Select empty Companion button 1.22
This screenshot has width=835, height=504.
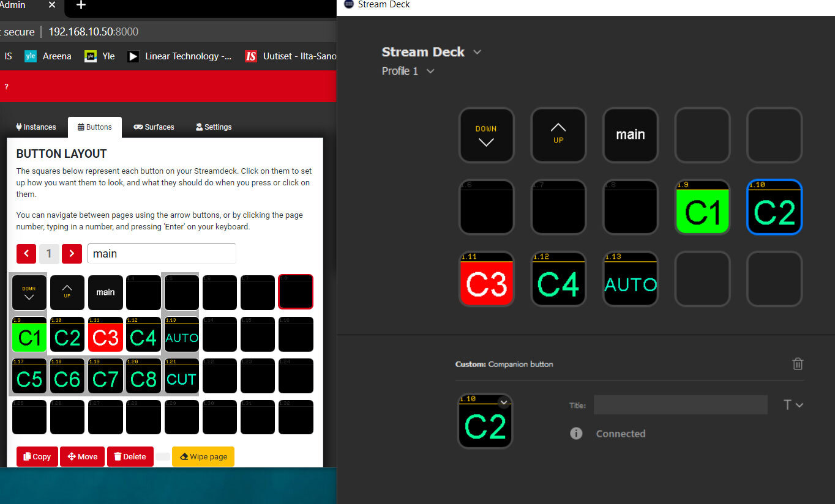click(220, 376)
